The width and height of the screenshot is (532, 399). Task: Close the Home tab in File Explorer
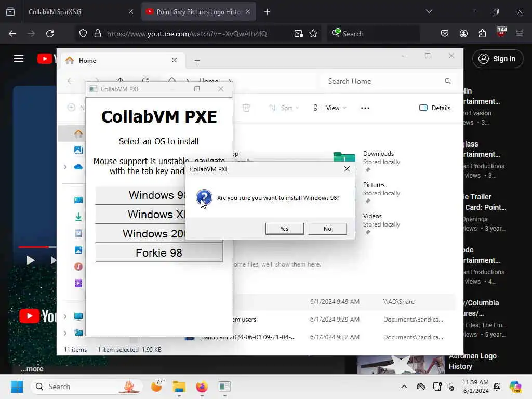point(174,60)
